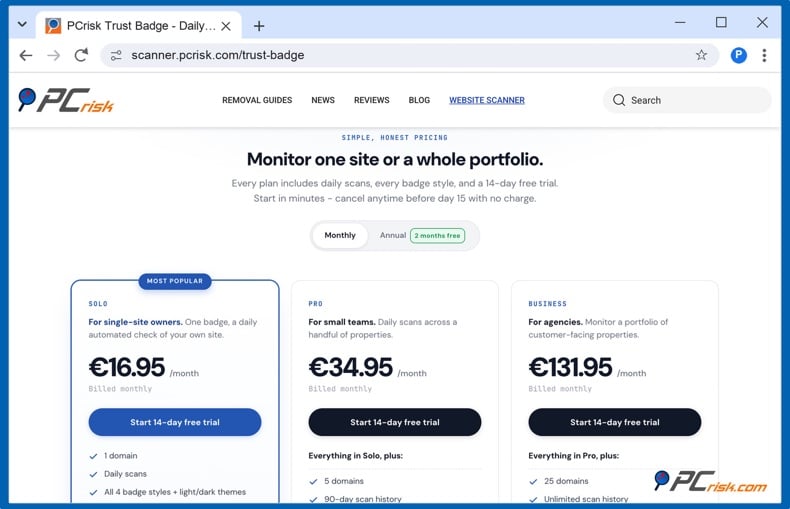Click the Most Popular badge
The height and width of the screenshot is (509, 790).
click(x=175, y=281)
